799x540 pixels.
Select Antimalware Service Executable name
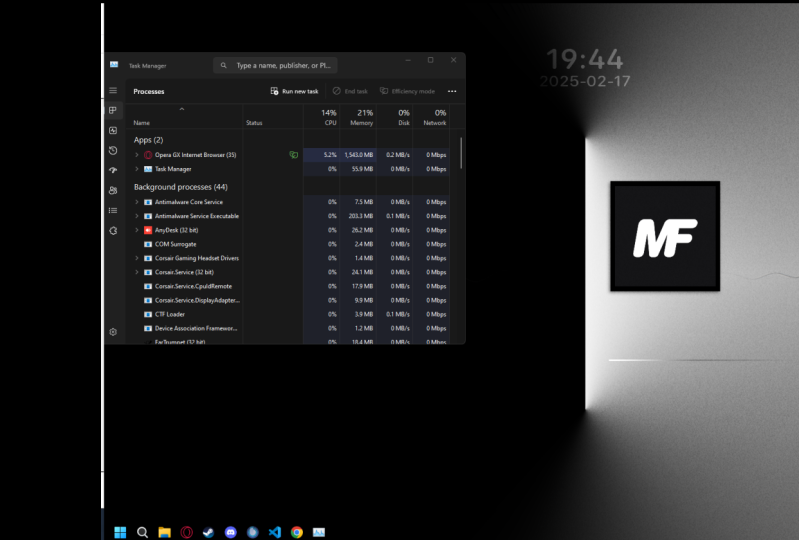[197, 216]
